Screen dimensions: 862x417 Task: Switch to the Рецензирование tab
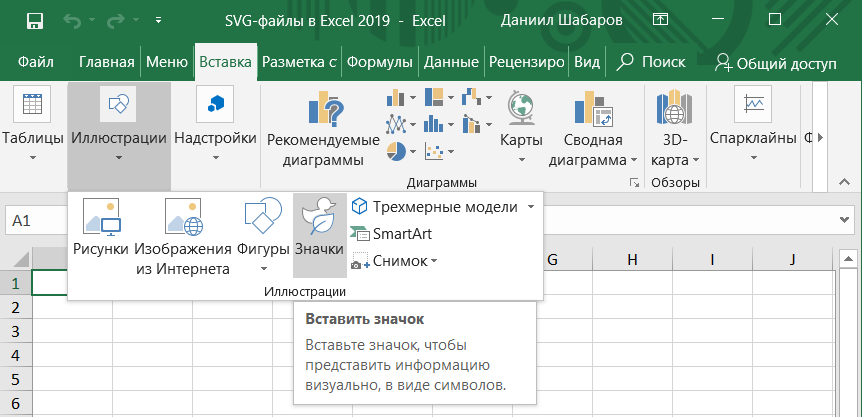coord(527,62)
